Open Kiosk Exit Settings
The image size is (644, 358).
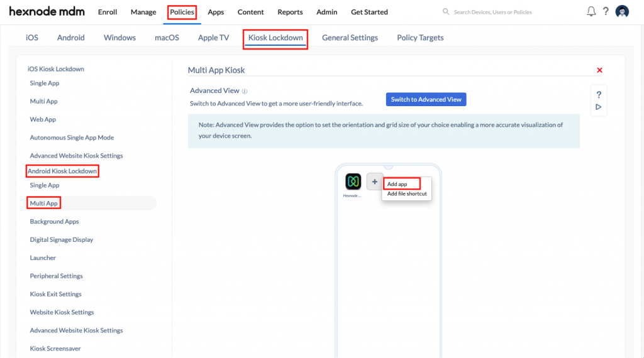click(55, 294)
